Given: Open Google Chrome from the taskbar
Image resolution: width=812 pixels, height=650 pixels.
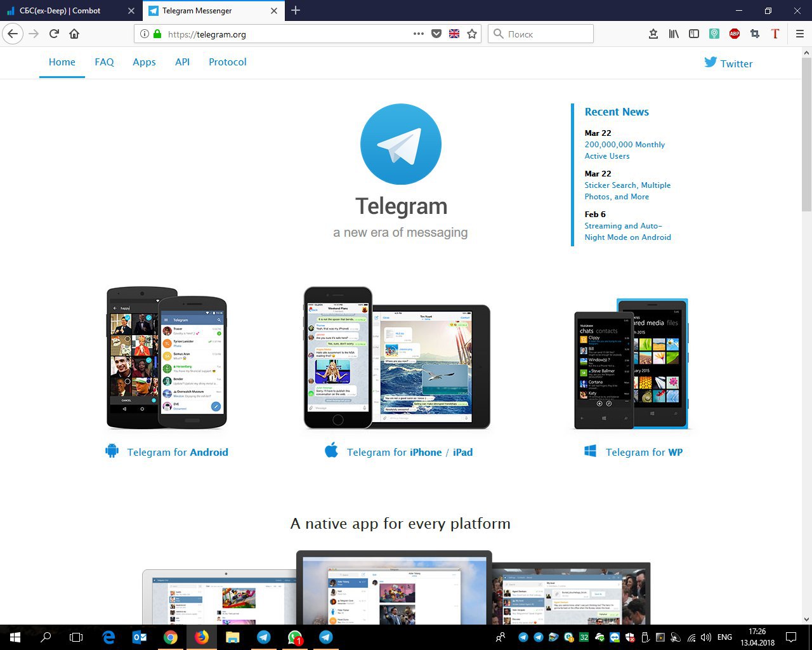Looking at the screenshot, I should coord(171,637).
